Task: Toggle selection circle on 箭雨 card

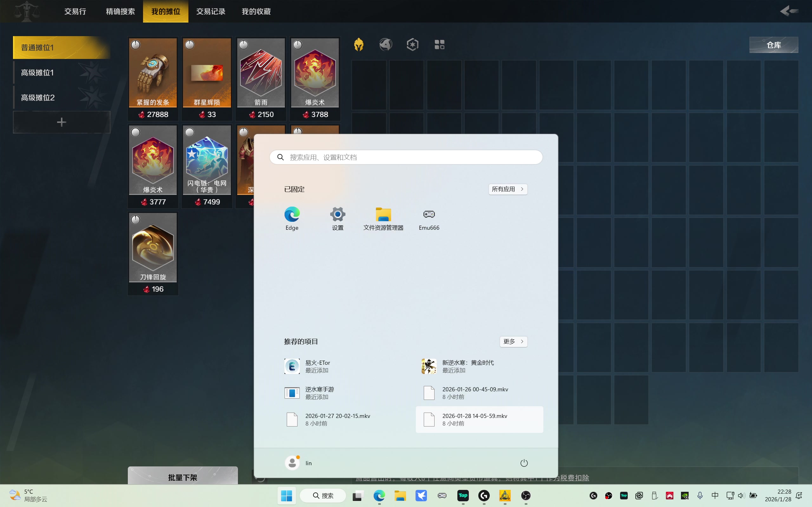Action: [x=244, y=45]
